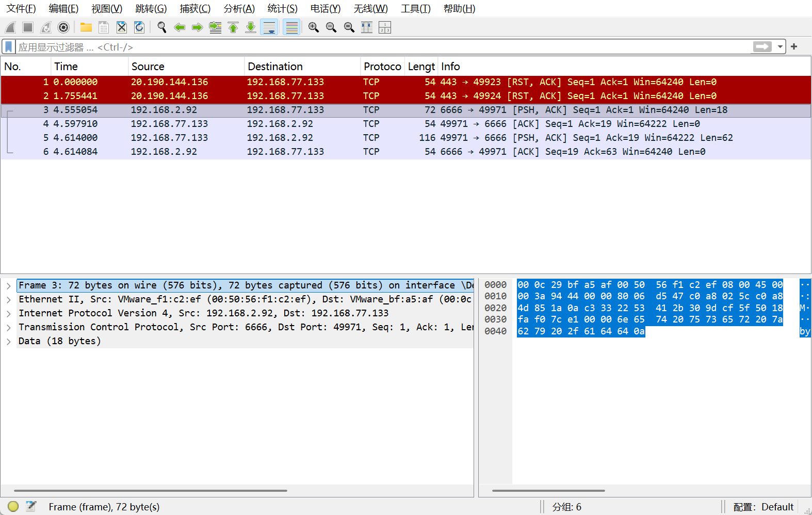Click the stop capture square icon
This screenshot has width=812, height=515.
pos(28,27)
